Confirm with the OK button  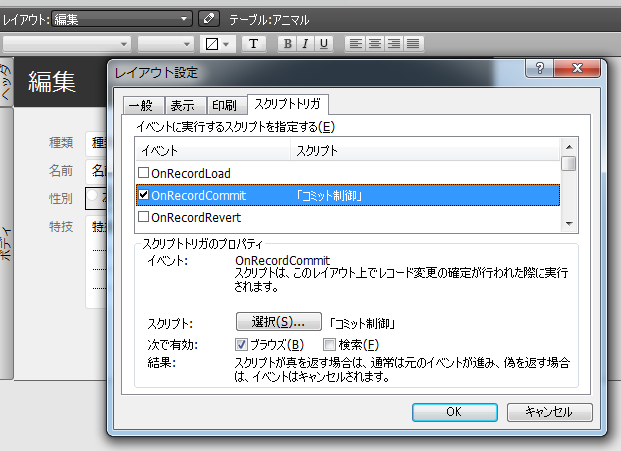455,412
